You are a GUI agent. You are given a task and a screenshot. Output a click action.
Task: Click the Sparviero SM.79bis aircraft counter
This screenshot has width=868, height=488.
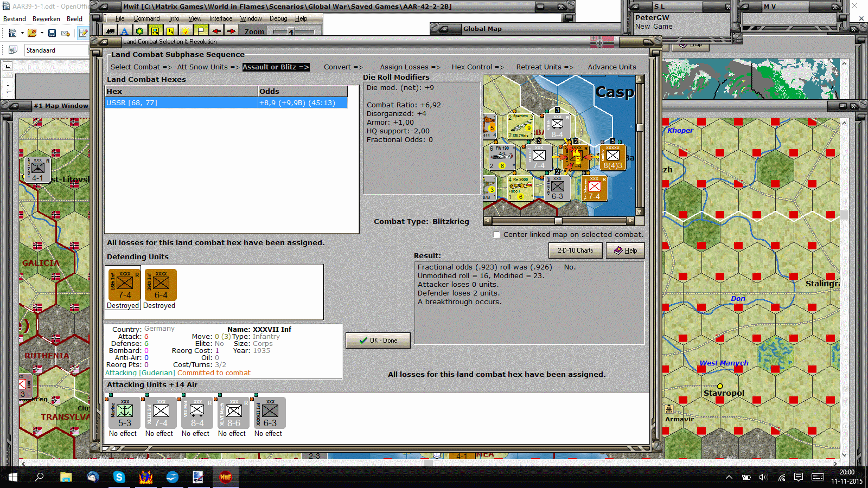520,126
